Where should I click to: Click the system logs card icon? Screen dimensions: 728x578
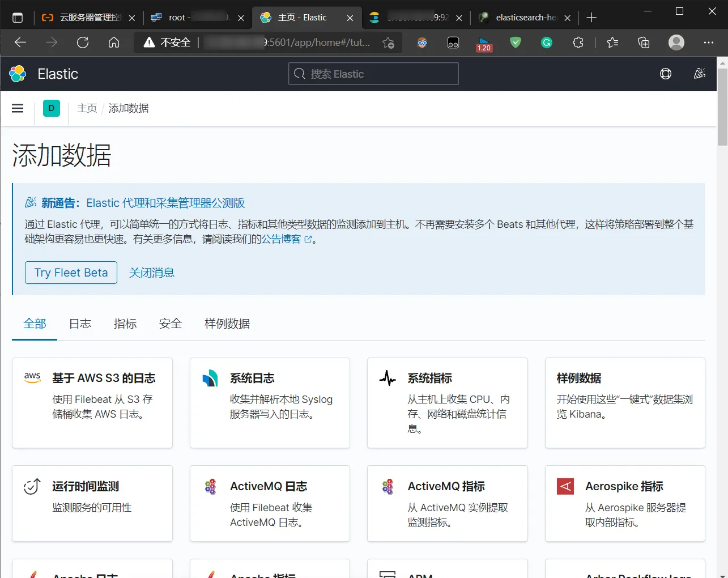click(x=210, y=378)
